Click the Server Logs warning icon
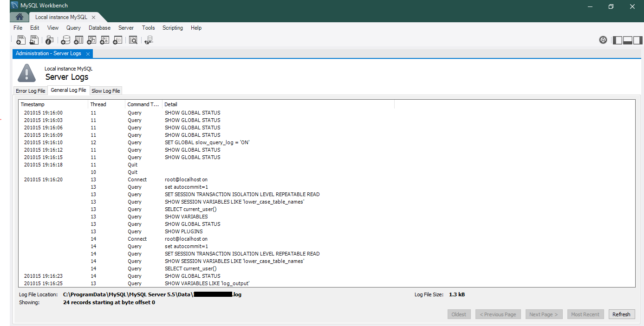 26,73
